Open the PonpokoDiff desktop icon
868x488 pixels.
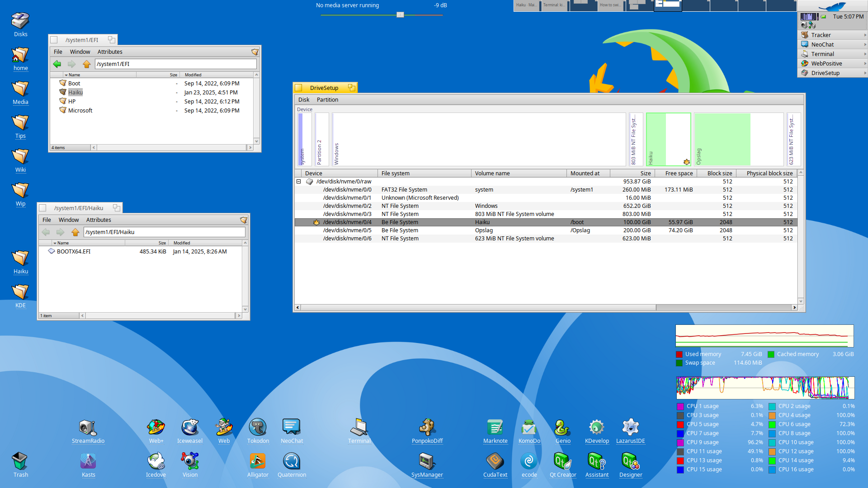(427, 427)
